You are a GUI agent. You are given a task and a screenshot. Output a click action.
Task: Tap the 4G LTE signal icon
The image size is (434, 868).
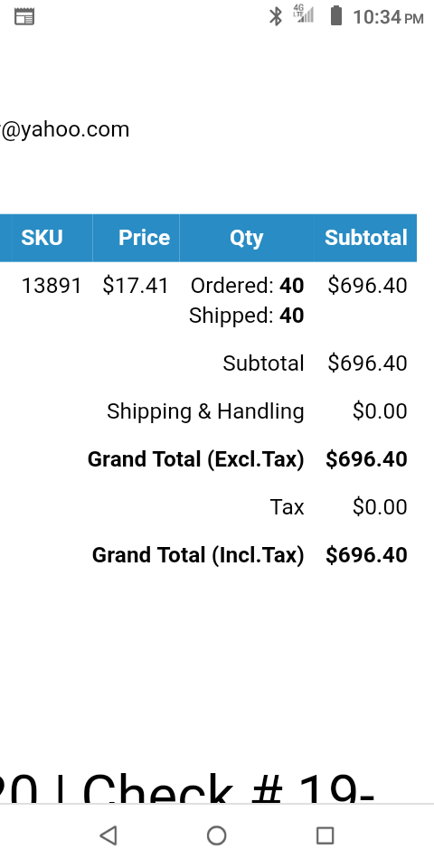point(304,14)
